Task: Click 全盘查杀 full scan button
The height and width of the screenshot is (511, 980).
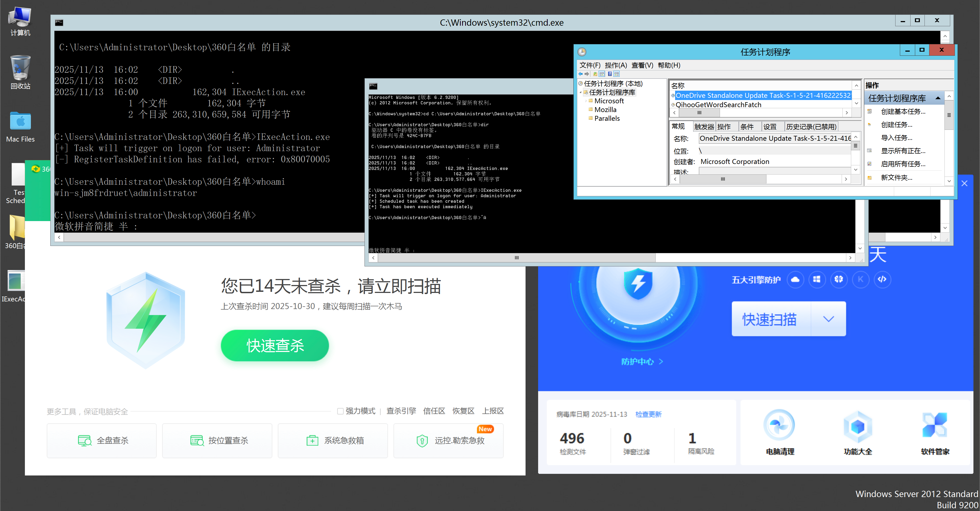Action: [101, 440]
